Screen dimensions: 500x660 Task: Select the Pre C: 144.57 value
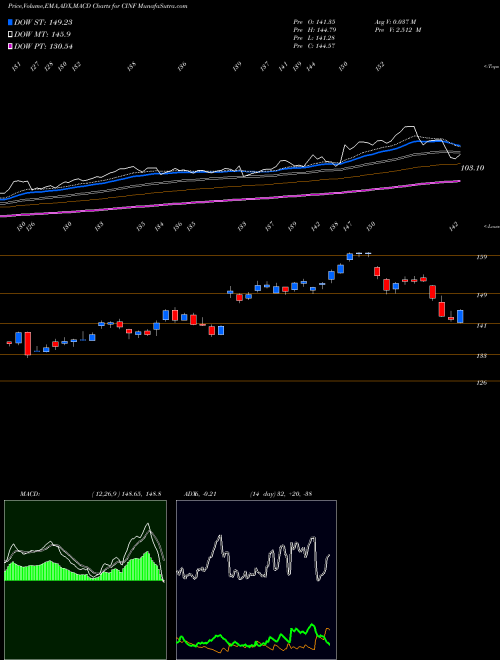click(x=314, y=46)
